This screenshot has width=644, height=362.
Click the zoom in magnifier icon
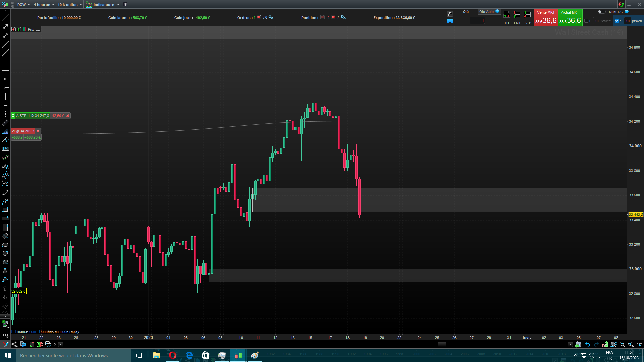[631, 344]
